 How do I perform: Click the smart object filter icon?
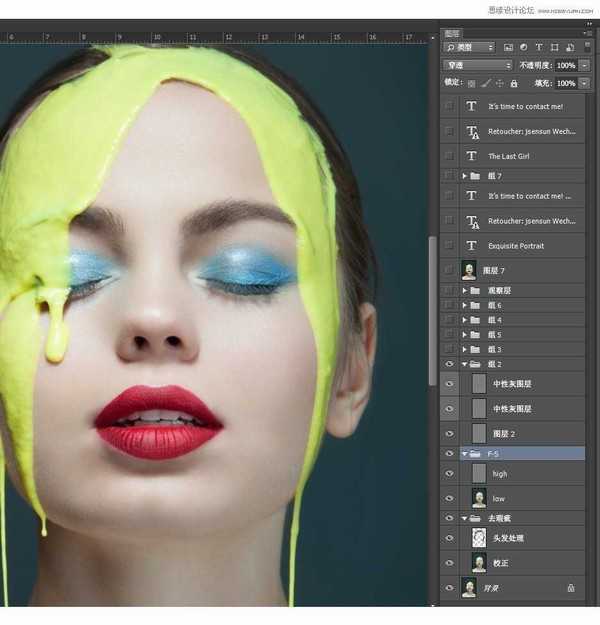[567, 47]
